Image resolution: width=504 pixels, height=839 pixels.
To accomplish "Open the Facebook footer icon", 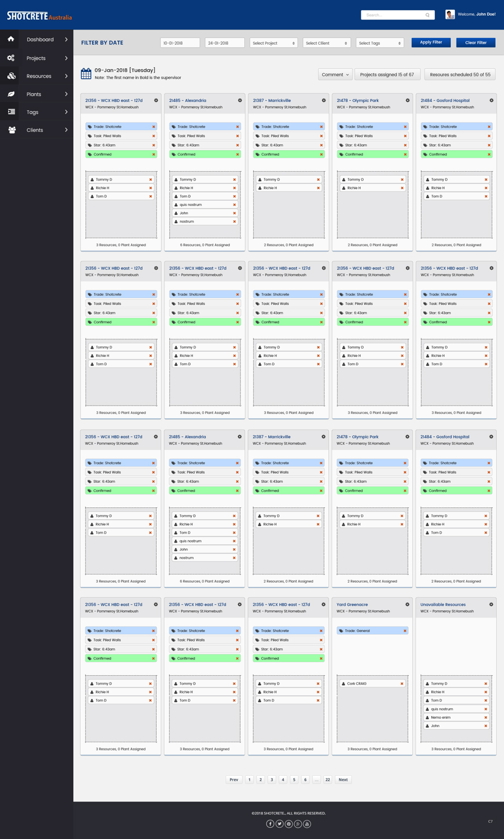I will click(270, 824).
